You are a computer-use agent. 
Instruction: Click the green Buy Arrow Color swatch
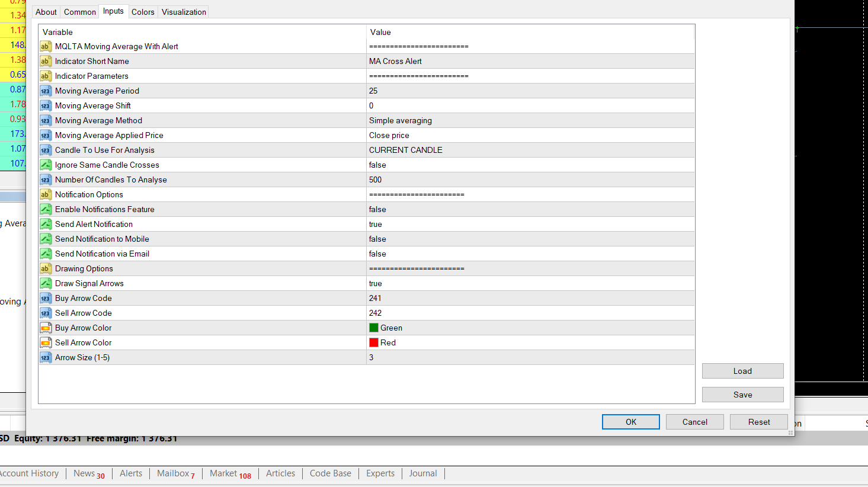coord(374,327)
